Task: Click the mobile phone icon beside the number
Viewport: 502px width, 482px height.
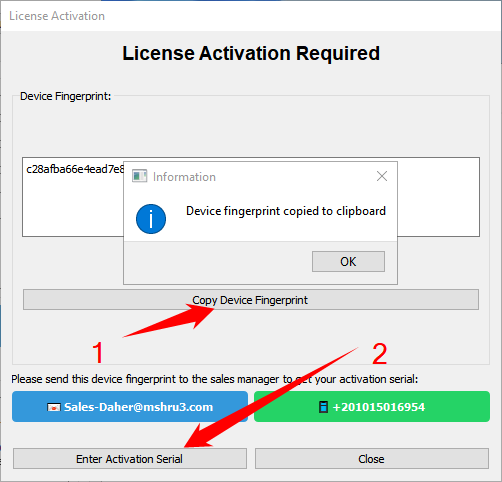Action: pyautogui.click(x=323, y=407)
